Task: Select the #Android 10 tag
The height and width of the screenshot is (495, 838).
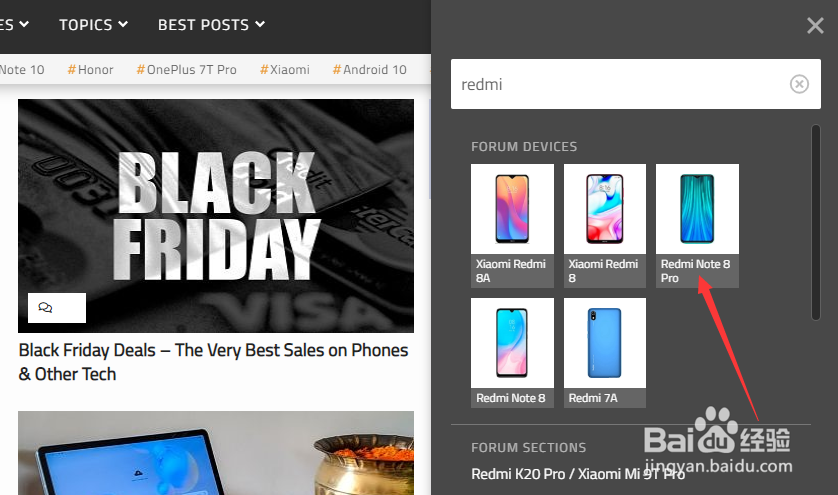Action: point(370,69)
